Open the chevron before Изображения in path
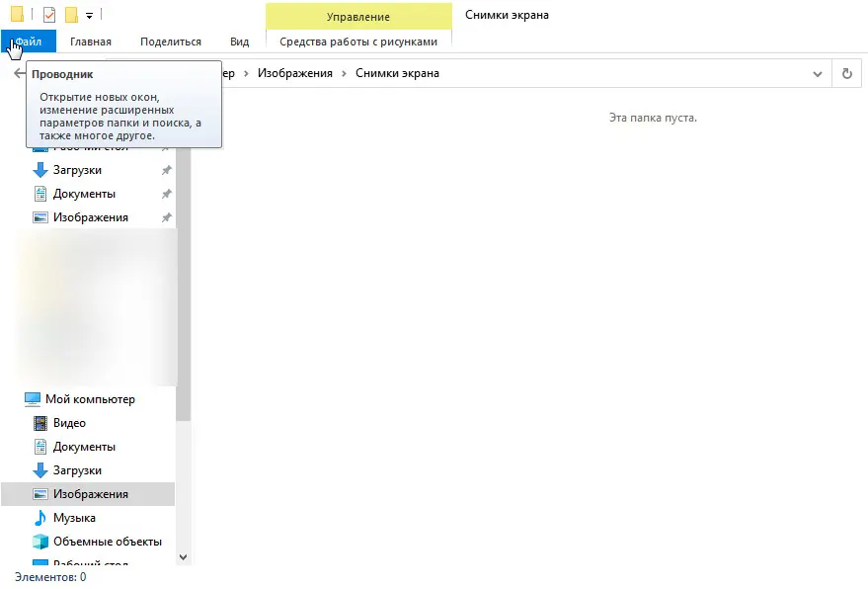 click(246, 74)
